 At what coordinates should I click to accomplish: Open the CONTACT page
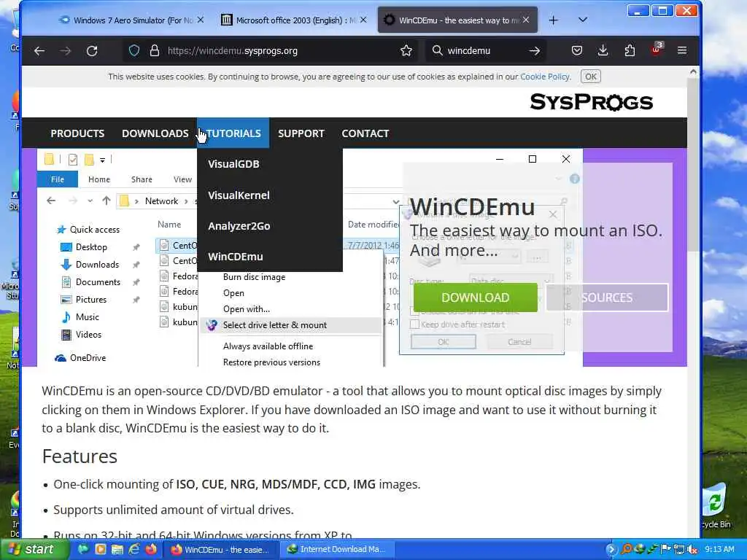[x=365, y=133]
